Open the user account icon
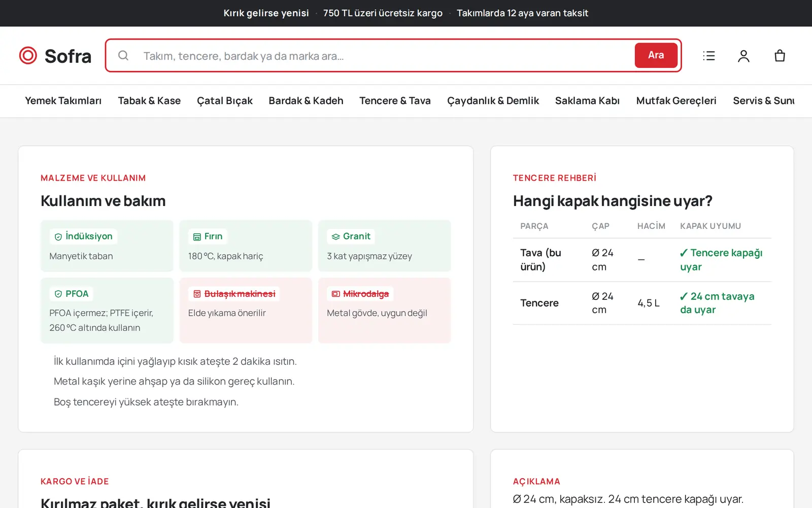Image resolution: width=812 pixels, height=508 pixels. [x=743, y=56]
